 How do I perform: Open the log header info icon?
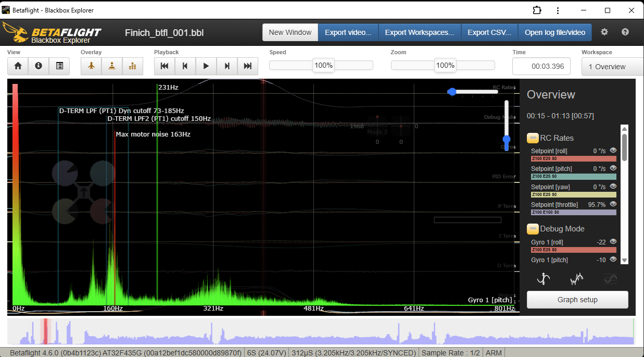[x=39, y=66]
